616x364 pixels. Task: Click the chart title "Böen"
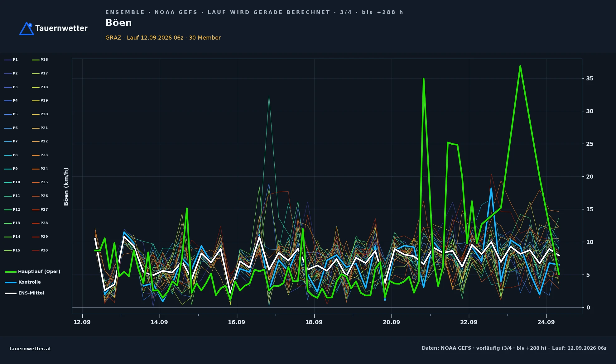coord(118,23)
